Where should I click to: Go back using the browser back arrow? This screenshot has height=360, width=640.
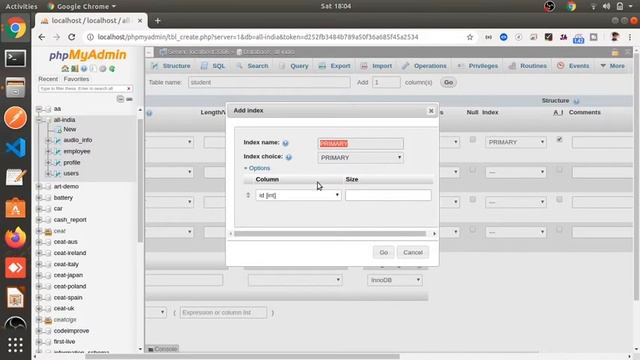click(x=42, y=37)
